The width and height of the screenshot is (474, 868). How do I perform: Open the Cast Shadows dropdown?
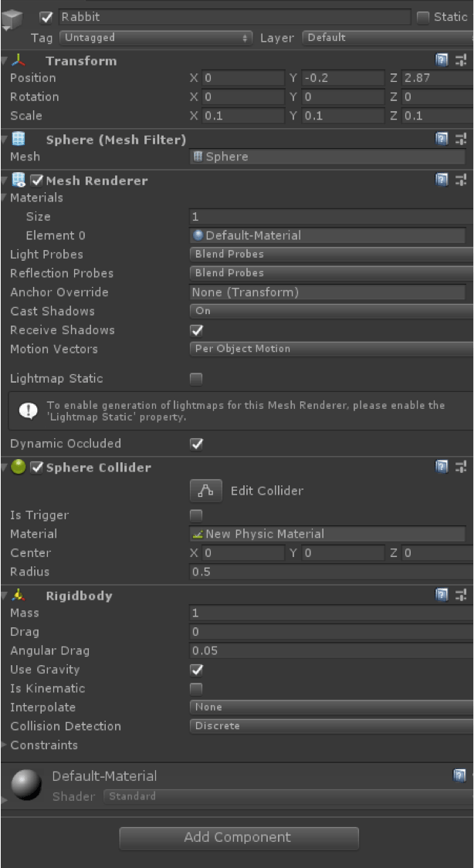[331, 311]
